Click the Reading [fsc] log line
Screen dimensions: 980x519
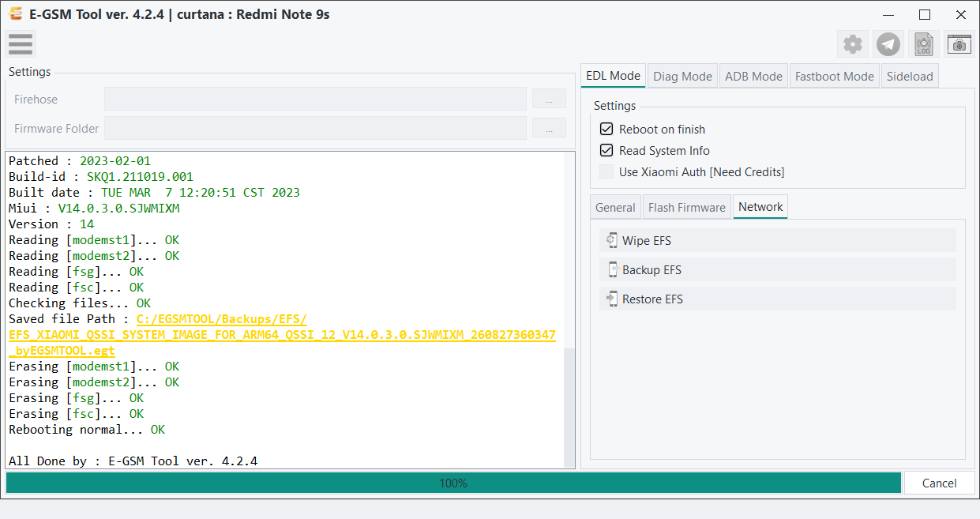click(x=77, y=288)
